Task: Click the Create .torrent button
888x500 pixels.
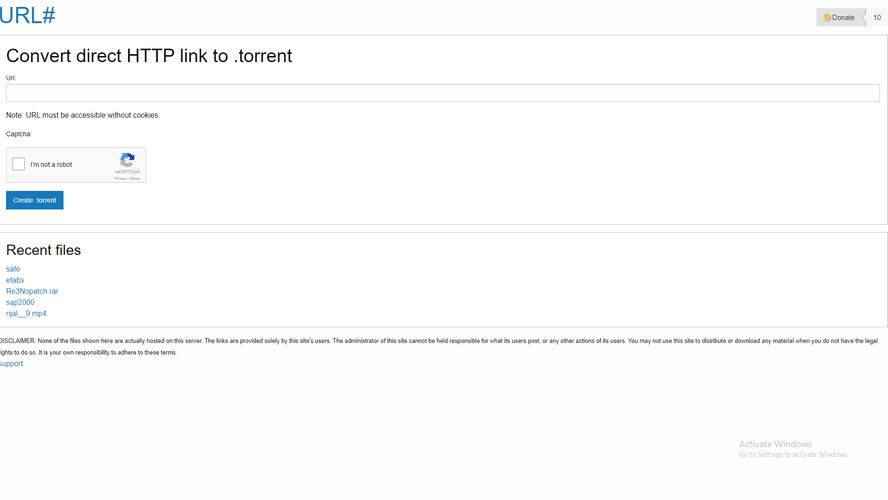Action: [x=35, y=200]
